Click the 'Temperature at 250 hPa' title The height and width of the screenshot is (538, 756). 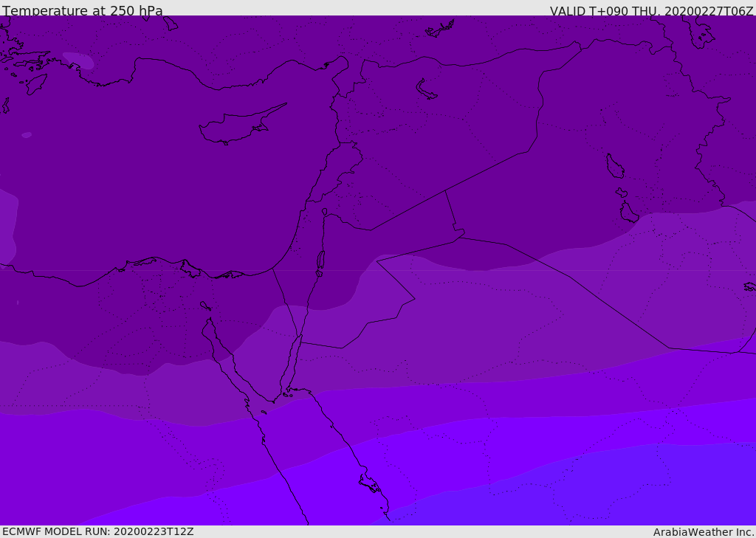click(83, 10)
